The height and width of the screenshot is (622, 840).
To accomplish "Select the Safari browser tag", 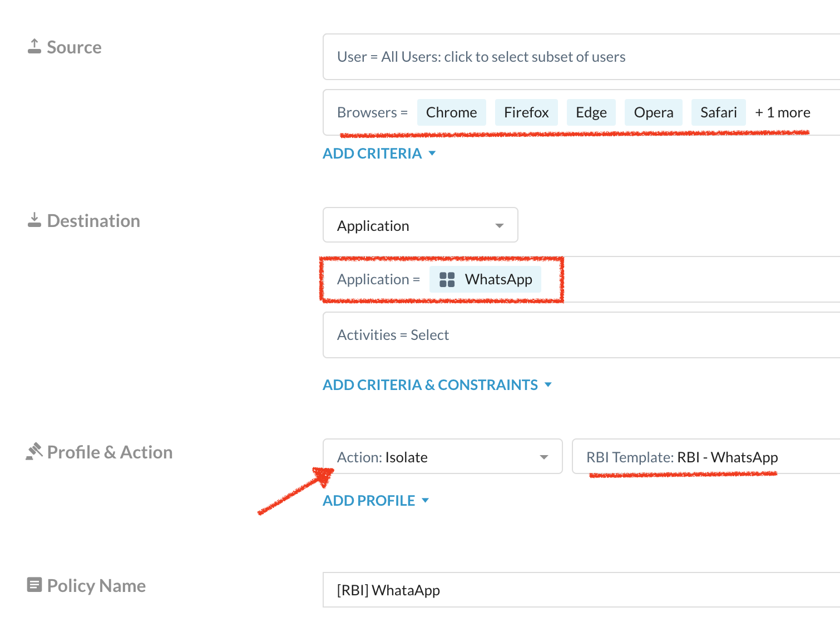I will click(x=719, y=112).
